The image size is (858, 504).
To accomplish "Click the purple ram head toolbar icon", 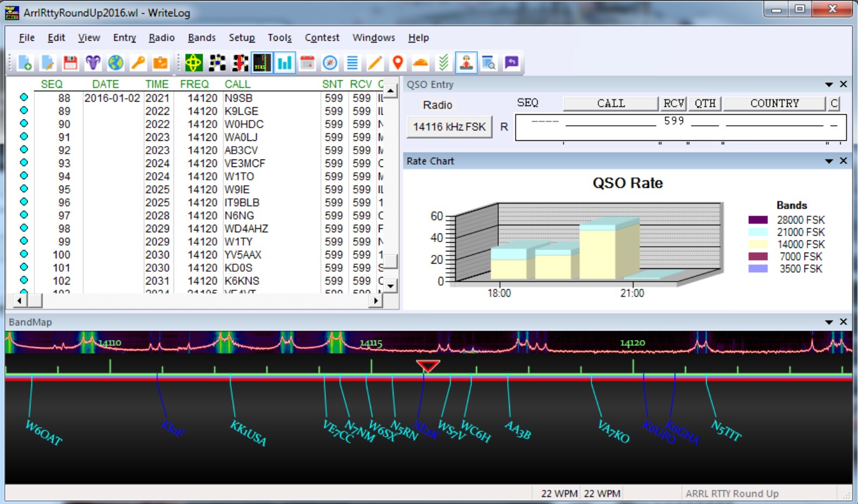I will point(93,63).
